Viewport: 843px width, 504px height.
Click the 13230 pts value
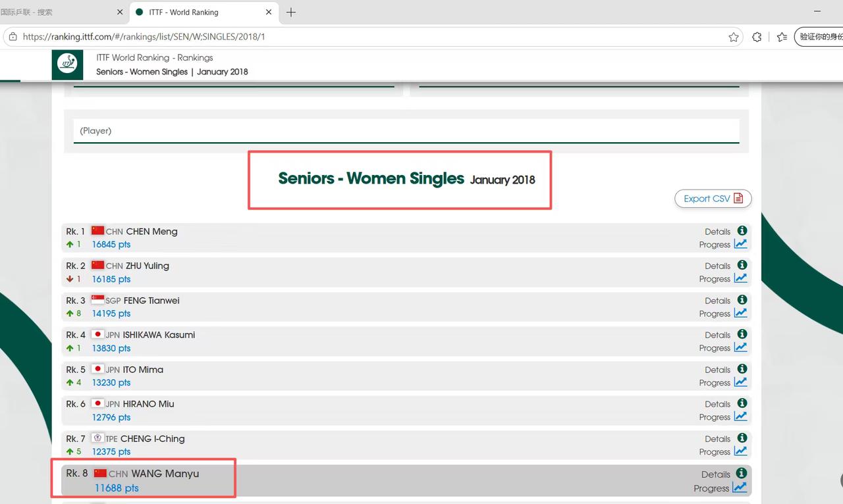tap(111, 382)
